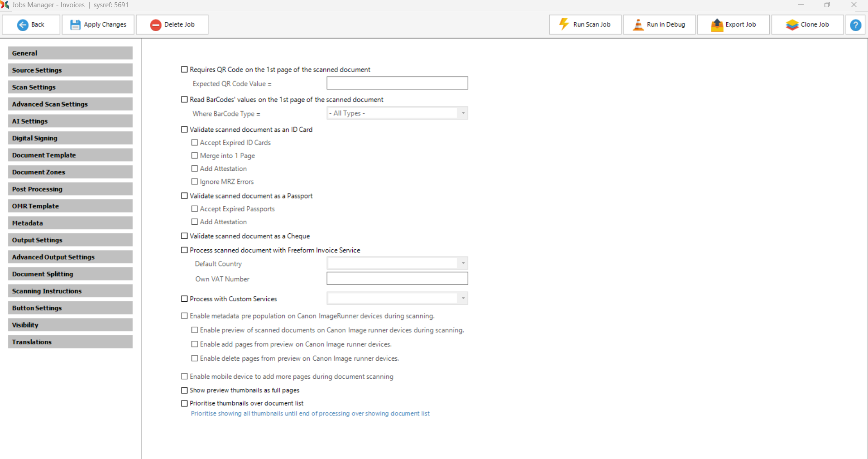The width and height of the screenshot is (868, 459).
Task: Click Run Scan Job button text
Action: pos(592,24)
